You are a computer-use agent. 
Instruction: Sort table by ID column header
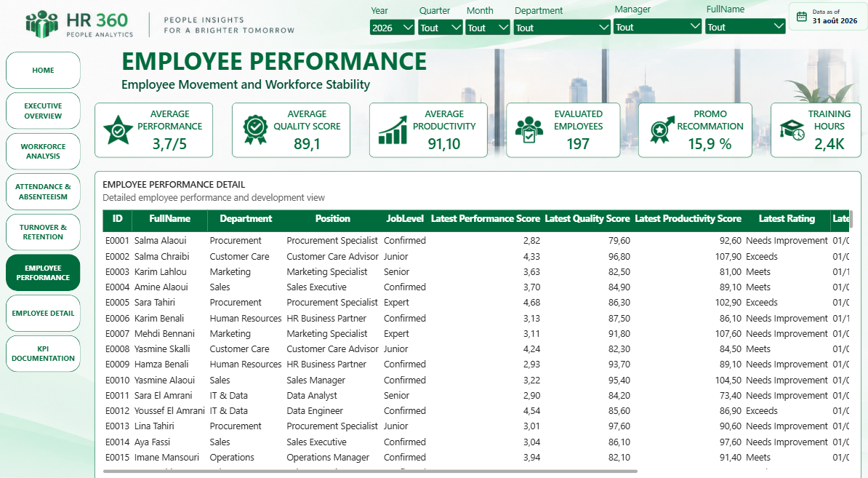tap(117, 219)
